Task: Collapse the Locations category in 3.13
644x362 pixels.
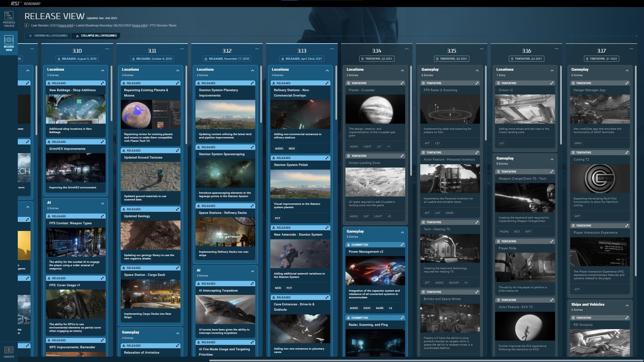Action: (x=327, y=70)
